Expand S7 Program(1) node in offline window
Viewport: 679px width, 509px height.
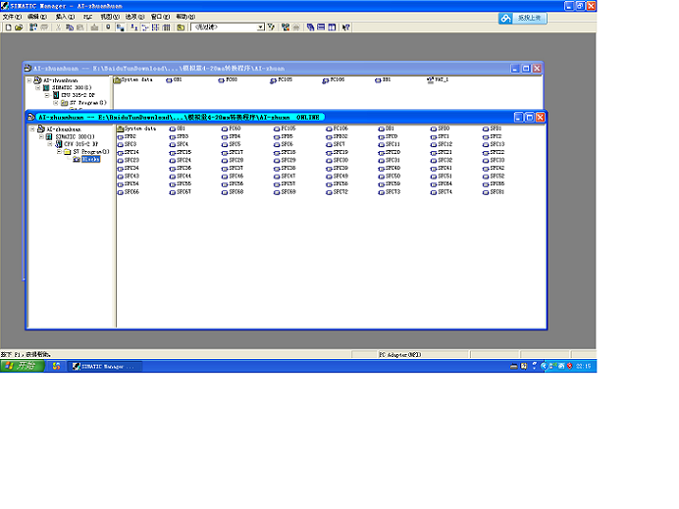[56, 103]
